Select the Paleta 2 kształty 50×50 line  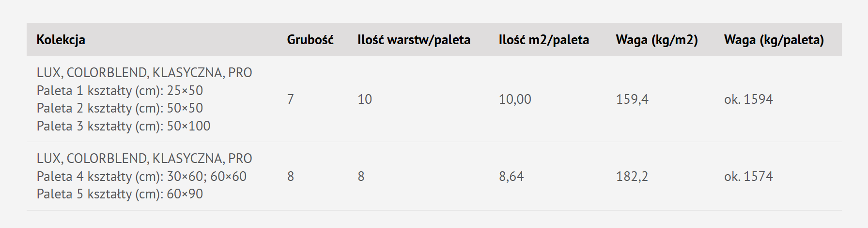click(120, 108)
